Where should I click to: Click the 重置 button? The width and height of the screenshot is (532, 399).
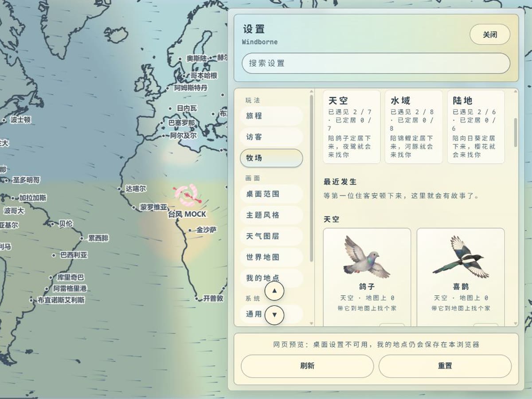[x=445, y=366]
